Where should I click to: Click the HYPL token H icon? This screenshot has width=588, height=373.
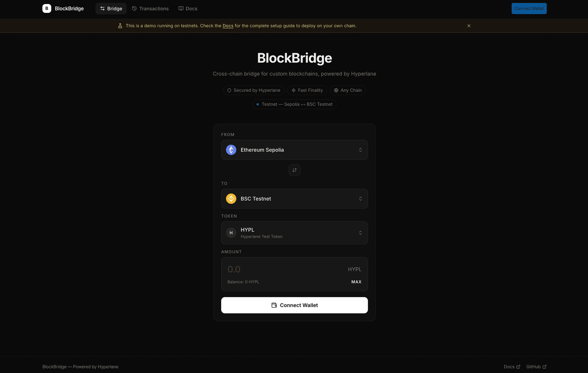coord(231,233)
